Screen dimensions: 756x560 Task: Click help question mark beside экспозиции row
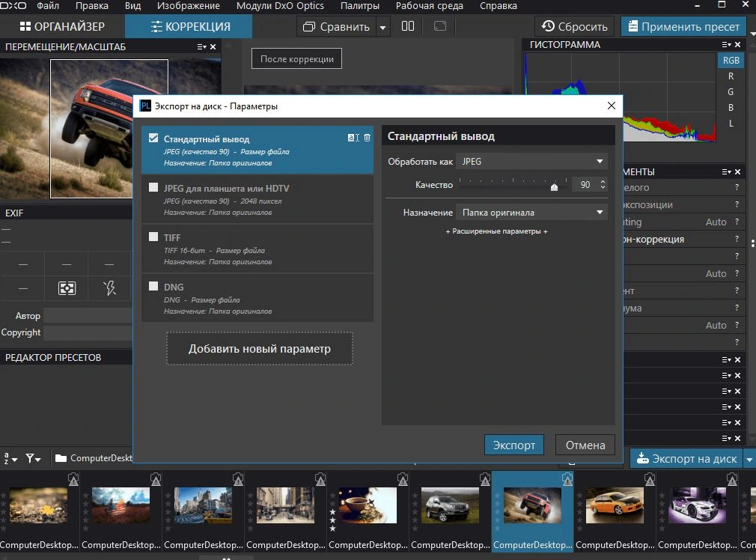pos(737,204)
